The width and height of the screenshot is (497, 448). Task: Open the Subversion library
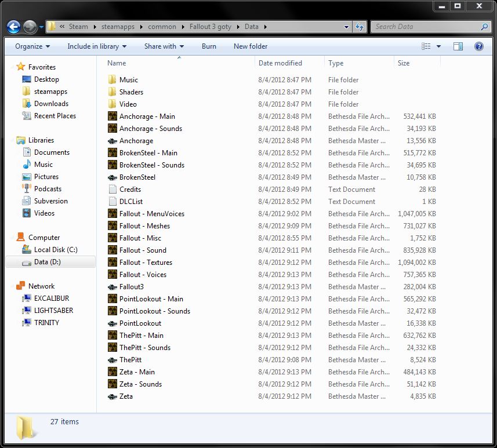50,201
